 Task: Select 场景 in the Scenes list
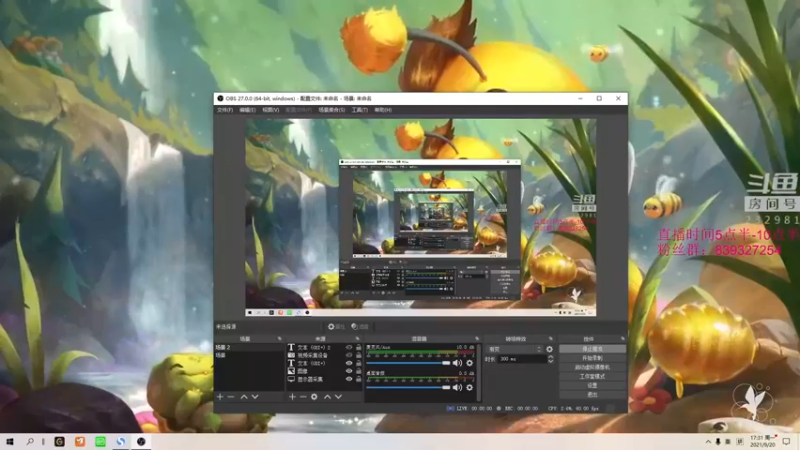click(249, 355)
